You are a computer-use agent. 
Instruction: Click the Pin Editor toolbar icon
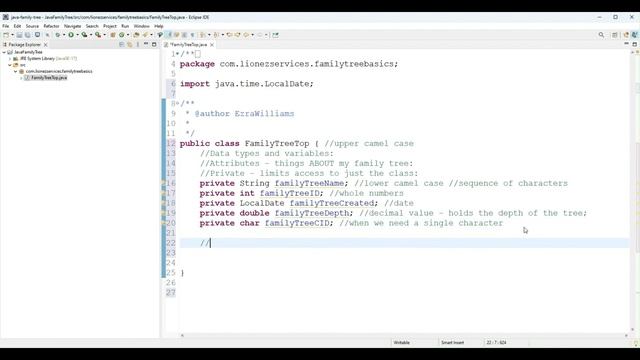click(276, 35)
